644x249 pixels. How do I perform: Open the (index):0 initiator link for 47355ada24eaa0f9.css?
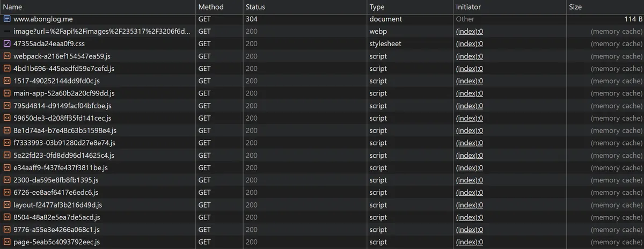[x=470, y=43]
